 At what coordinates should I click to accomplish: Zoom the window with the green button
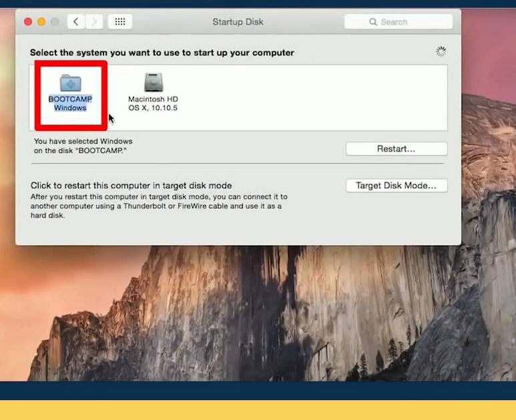coord(55,22)
